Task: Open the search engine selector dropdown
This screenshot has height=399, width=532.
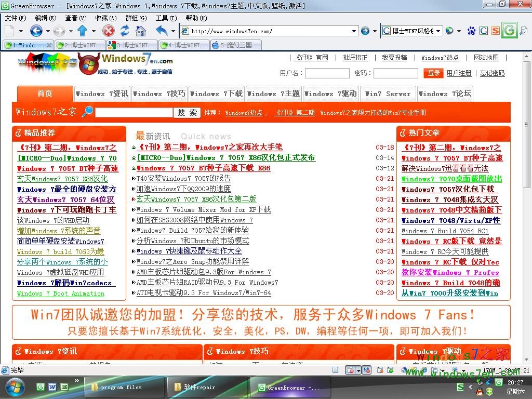Action: tap(438, 31)
